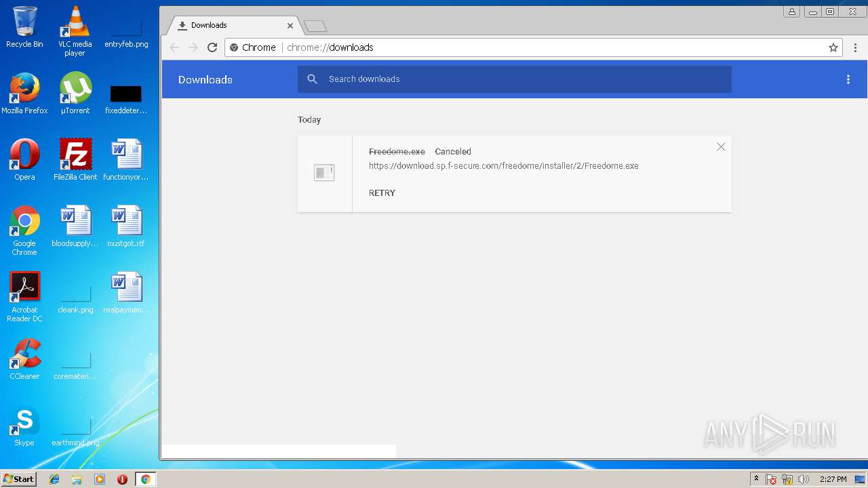This screenshot has height=488, width=868.
Task: Click the Canceled status text
Action: (453, 152)
